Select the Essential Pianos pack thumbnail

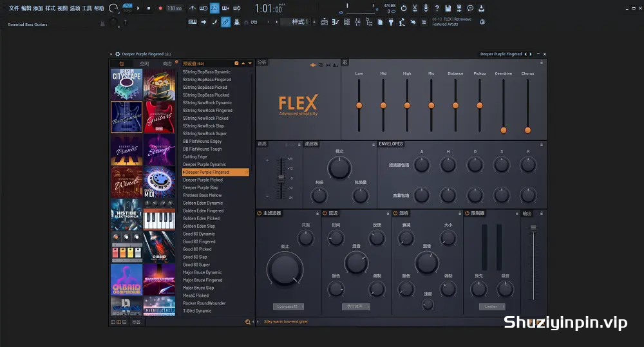pyautogui.click(x=126, y=149)
